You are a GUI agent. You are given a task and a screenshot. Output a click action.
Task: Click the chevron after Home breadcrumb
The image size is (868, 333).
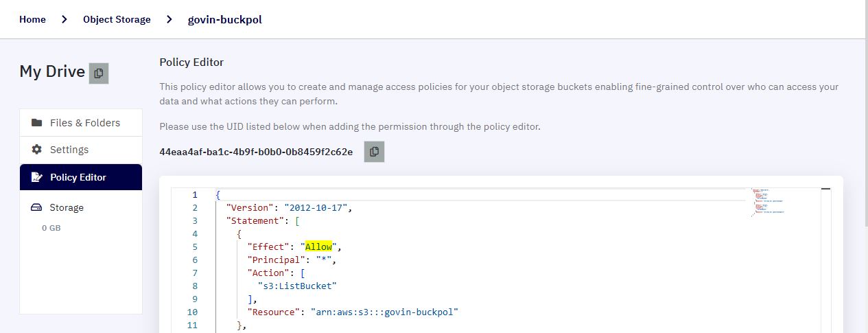tap(64, 19)
